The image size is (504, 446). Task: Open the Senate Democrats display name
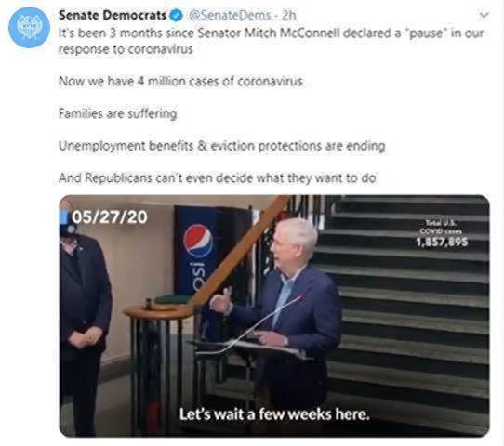click(113, 15)
